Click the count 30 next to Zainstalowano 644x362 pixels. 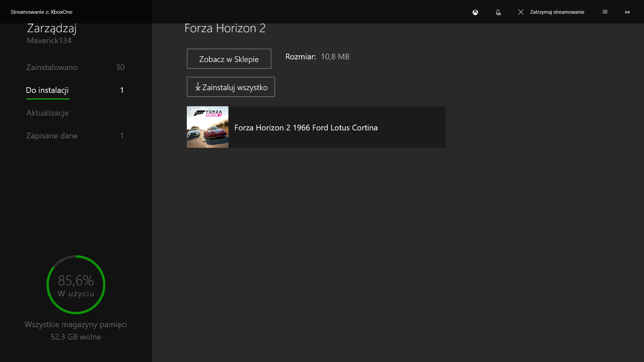click(120, 67)
